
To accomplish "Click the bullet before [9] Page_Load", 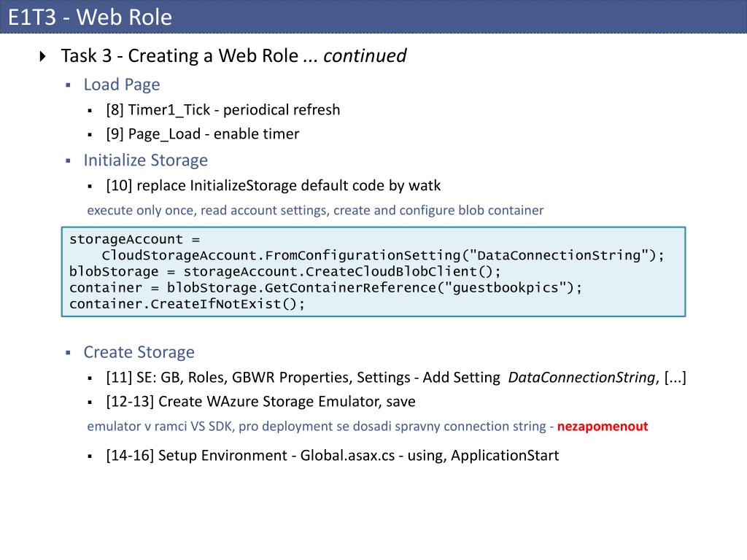I will tap(90, 135).
